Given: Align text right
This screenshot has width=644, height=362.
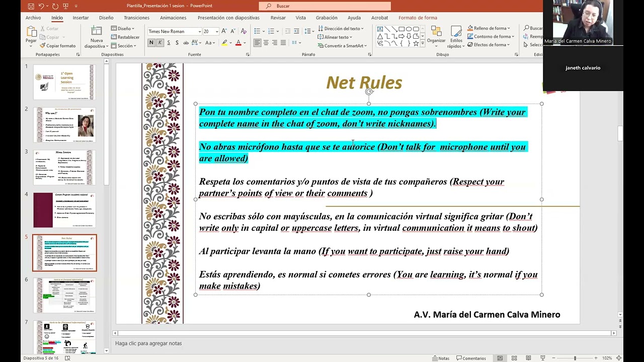Looking at the screenshot, I should tap(274, 43).
